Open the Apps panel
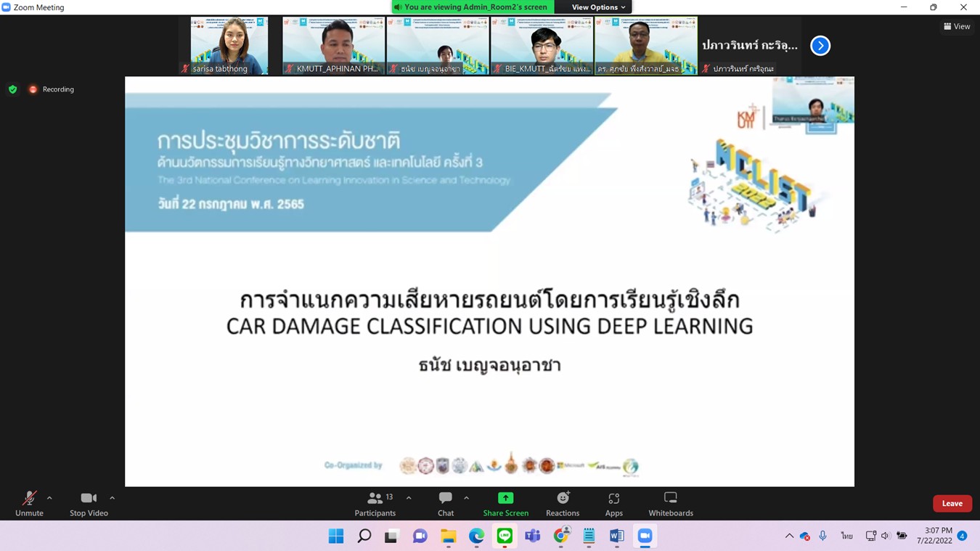Viewport: 980px width, 551px height. (614, 503)
